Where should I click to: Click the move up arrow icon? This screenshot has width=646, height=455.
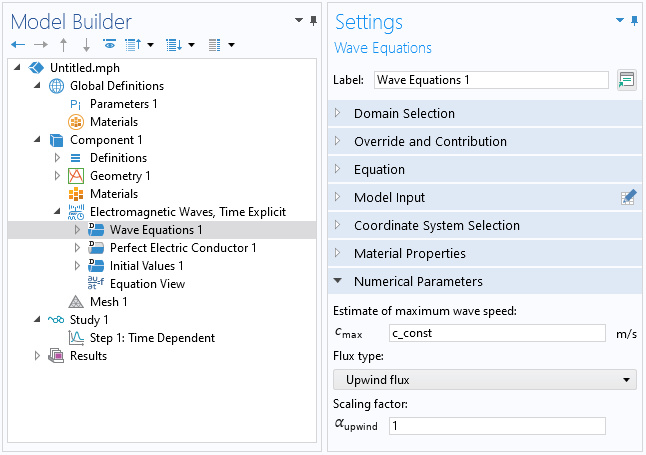tap(63, 45)
